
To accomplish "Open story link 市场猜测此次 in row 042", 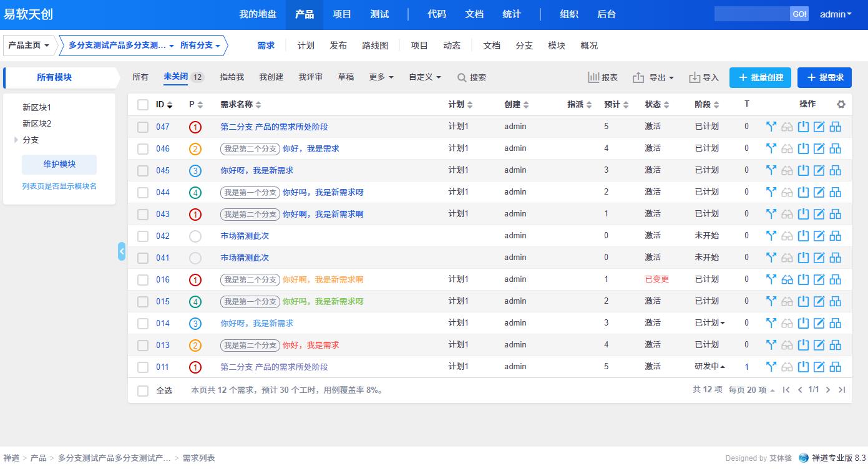I will [245, 236].
